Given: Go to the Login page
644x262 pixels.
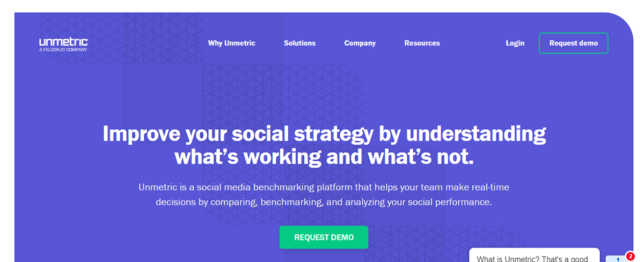Looking at the screenshot, I should point(515,43).
